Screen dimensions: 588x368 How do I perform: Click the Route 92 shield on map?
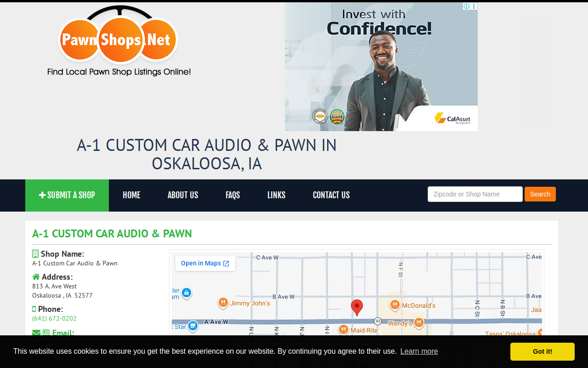378,321
